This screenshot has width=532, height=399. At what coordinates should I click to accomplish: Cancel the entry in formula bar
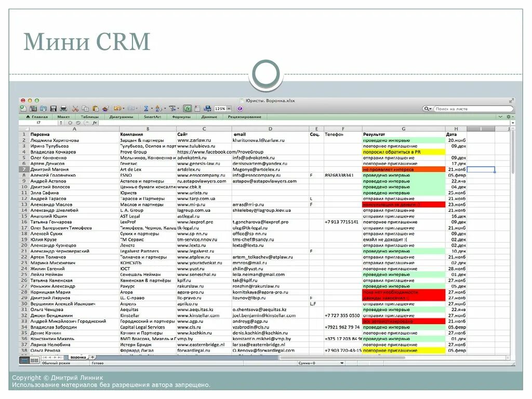[70, 123]
